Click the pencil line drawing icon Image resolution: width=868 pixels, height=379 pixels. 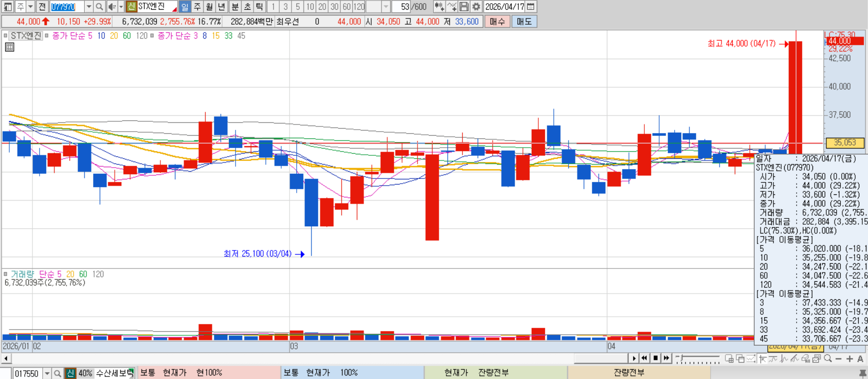coord(794,358)
